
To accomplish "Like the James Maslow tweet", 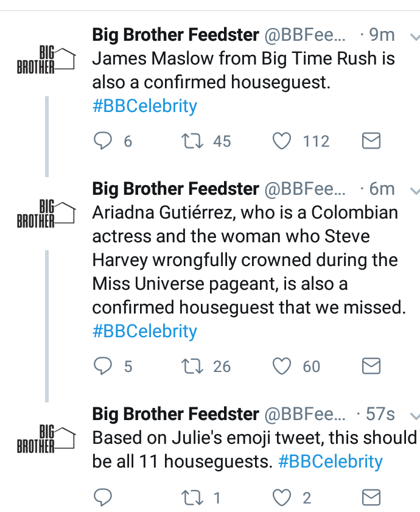I will (x=282, y=141).
